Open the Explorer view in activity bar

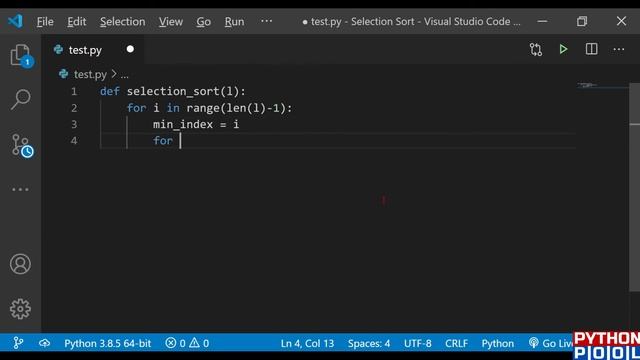(20, 56)
